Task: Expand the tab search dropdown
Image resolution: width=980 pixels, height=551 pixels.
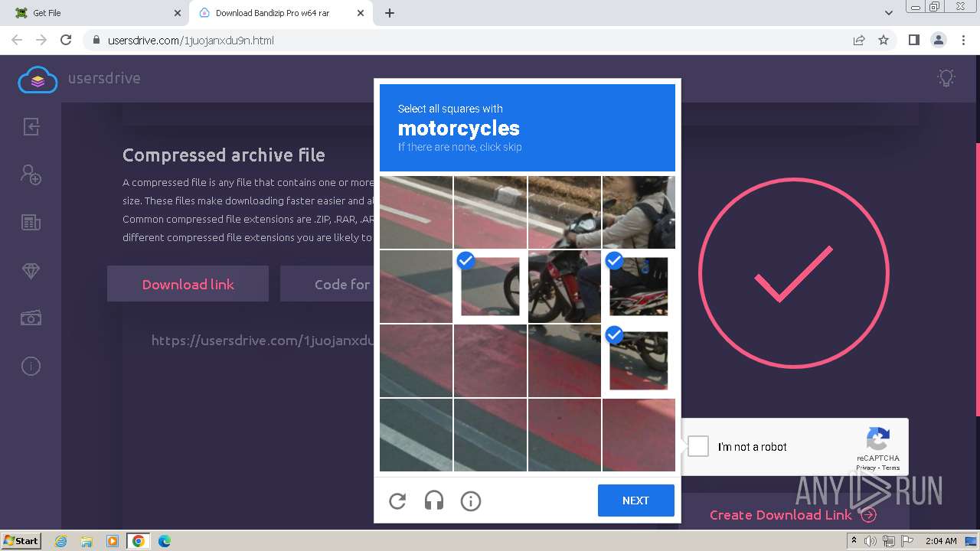Action: click(889, 13)
